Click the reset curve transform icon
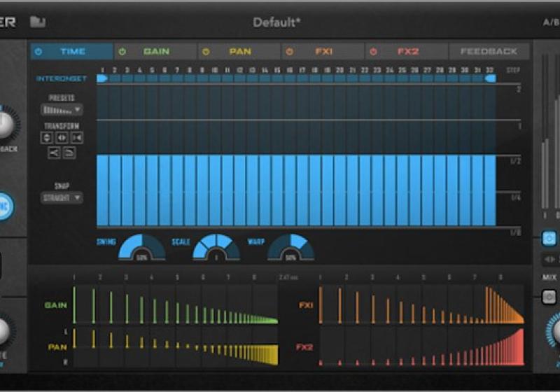 (x=70, y=153)
